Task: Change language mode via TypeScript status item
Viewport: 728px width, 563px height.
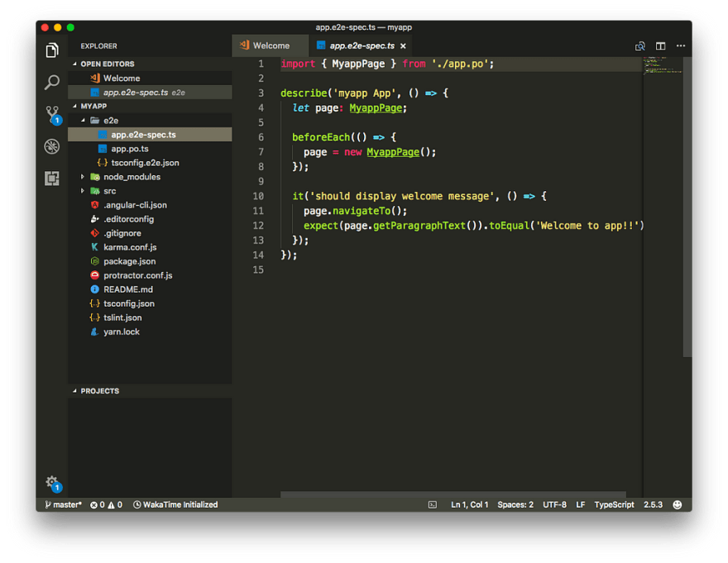Action: [614, 504]
